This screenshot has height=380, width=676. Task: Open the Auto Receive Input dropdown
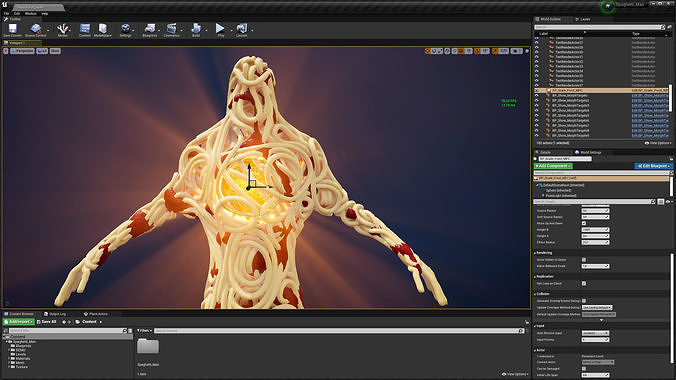tap(595, 333)
